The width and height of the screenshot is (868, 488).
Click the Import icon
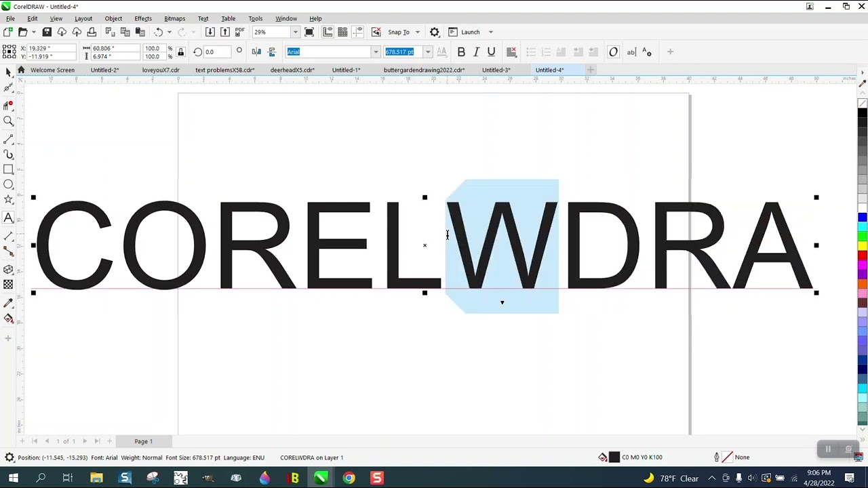point(210,32)
